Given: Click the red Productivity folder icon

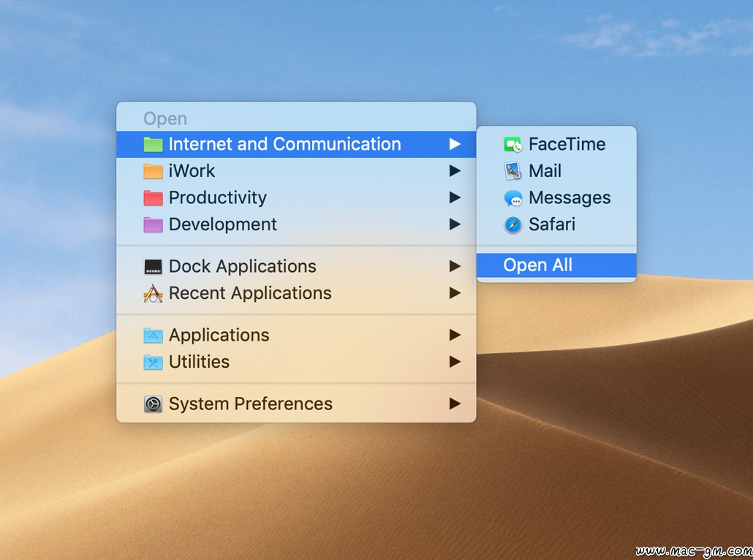Looking at the screenshot, I should click(153, 198).
